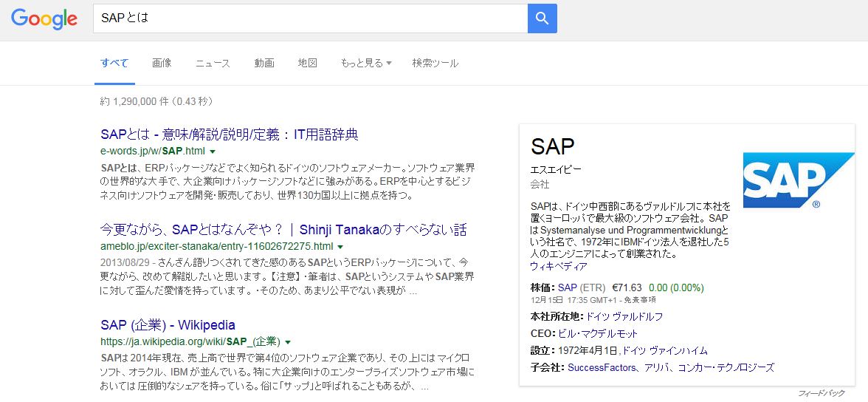Screen dimensions: 868x402
Task: Open the Shinji Tanaka blog result
Action: click(x=283, y=230)
